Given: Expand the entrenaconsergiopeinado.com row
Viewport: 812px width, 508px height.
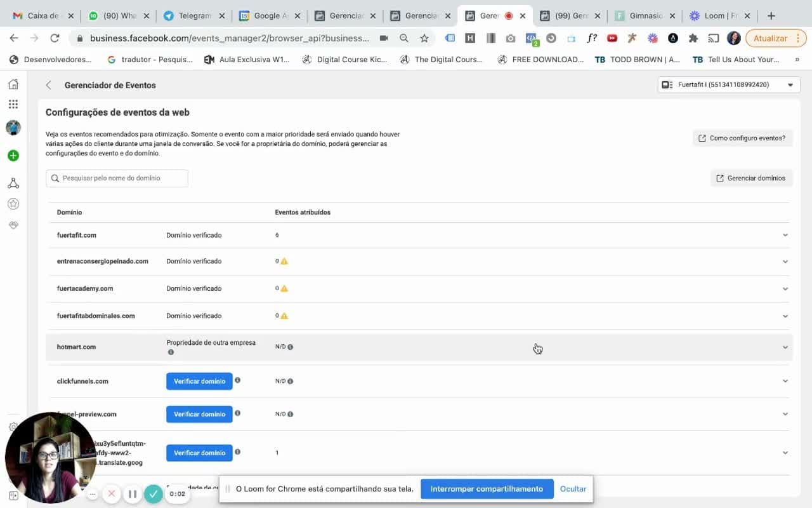Looking at the screenshot, I should (785, 262).
